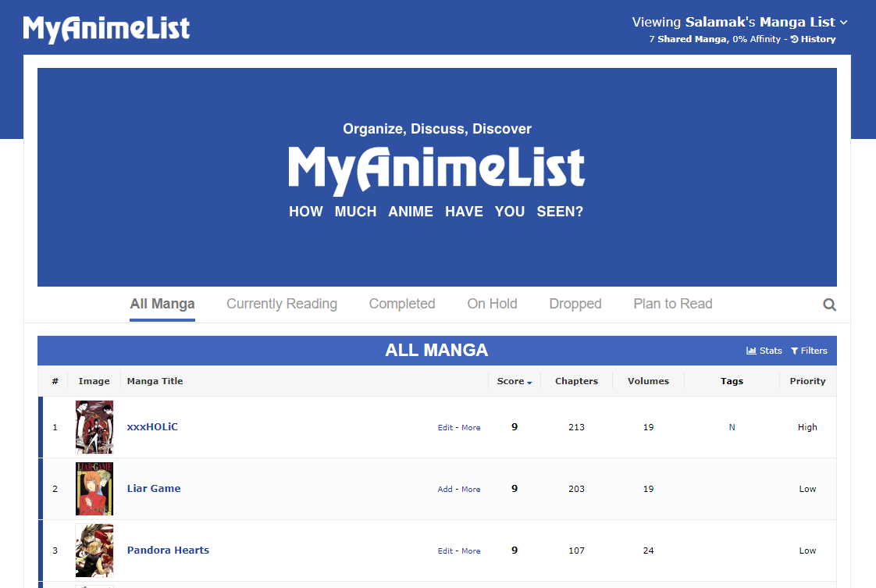Open the xxxHOLiC cover thumbnail
The height and width of the screenshot is (588, 876).
94,427
